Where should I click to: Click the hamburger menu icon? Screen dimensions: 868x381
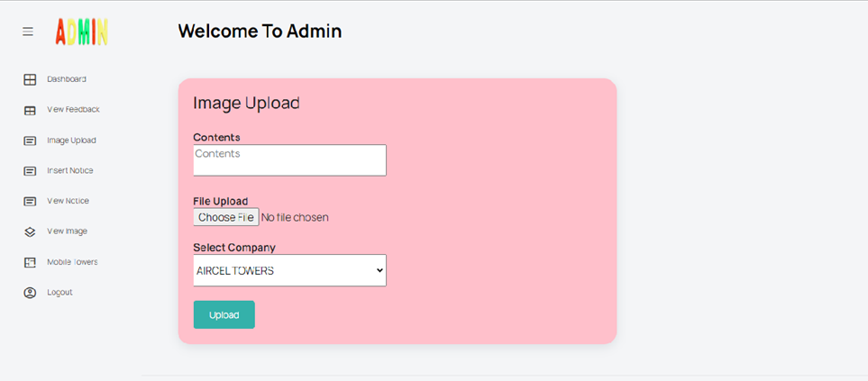coord(28,32)
